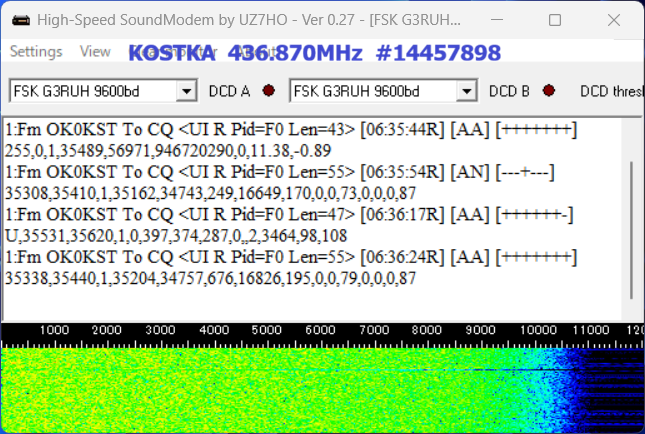The height and width of the screenshot is (434, 645).
Task: Click 5000 Hz mark on frequency scale
Action: point(267,330)
